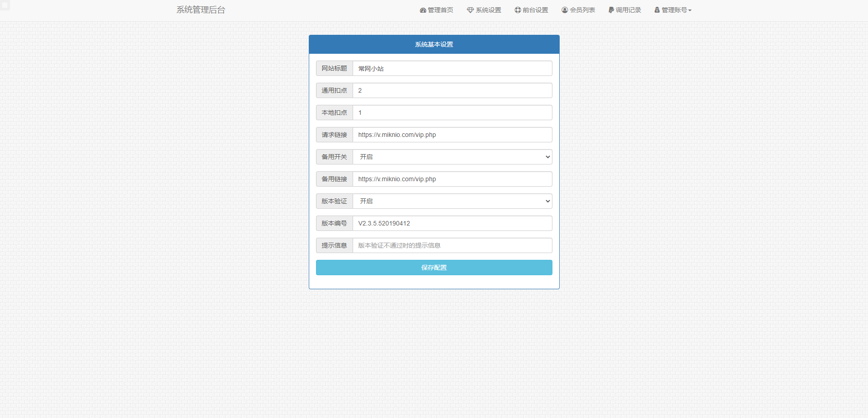The image size is (868, 418).
Task: Click the person icon next to 管理账号
Action: pos(656,9)
